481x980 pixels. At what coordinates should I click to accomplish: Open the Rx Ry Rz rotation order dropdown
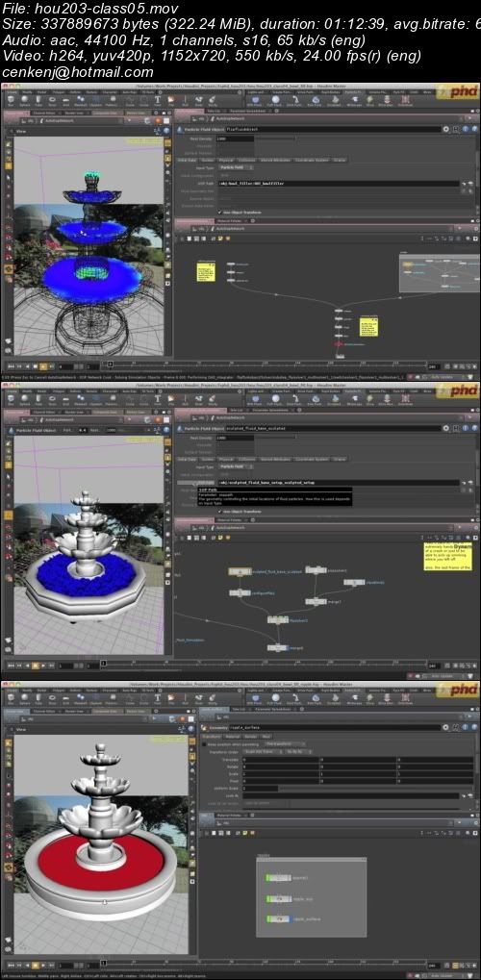click(x=296, y=751)
